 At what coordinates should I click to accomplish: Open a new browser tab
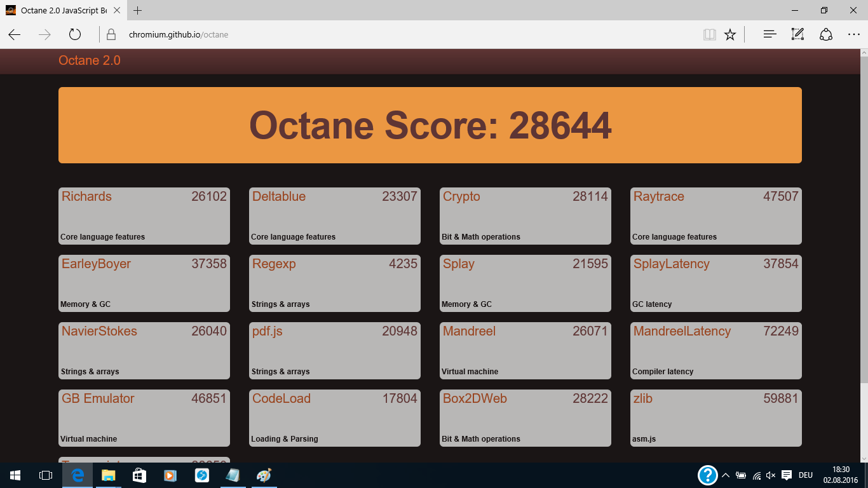(x=138, y=10)
